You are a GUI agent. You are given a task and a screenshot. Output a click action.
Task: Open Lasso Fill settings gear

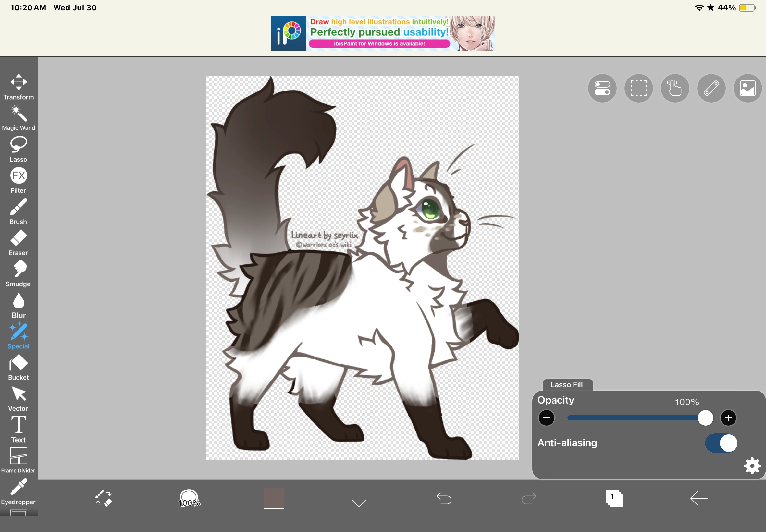tap(752, 466)
